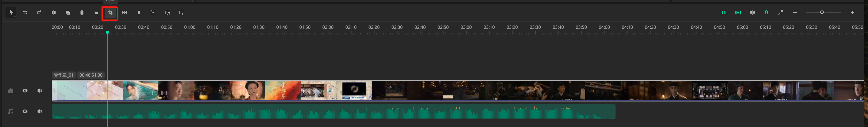Fit timeline to window with arrows icon

pos(781,13)
